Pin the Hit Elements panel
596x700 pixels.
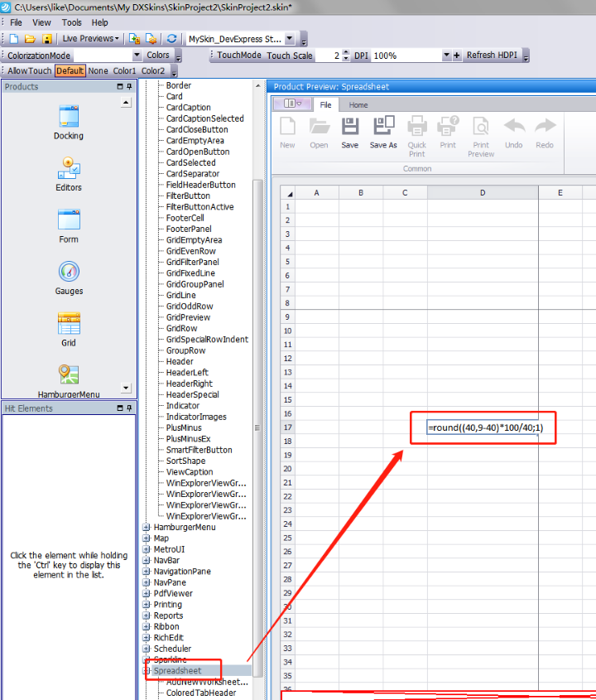(129, 408)
